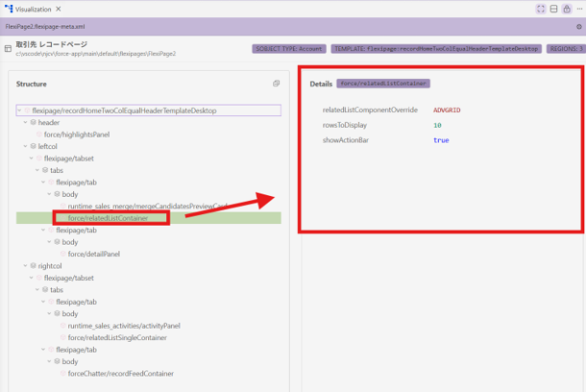Viewport: 586px width, 392px height.
Task: Click the showActionBar property label
Action: [346, 140]
